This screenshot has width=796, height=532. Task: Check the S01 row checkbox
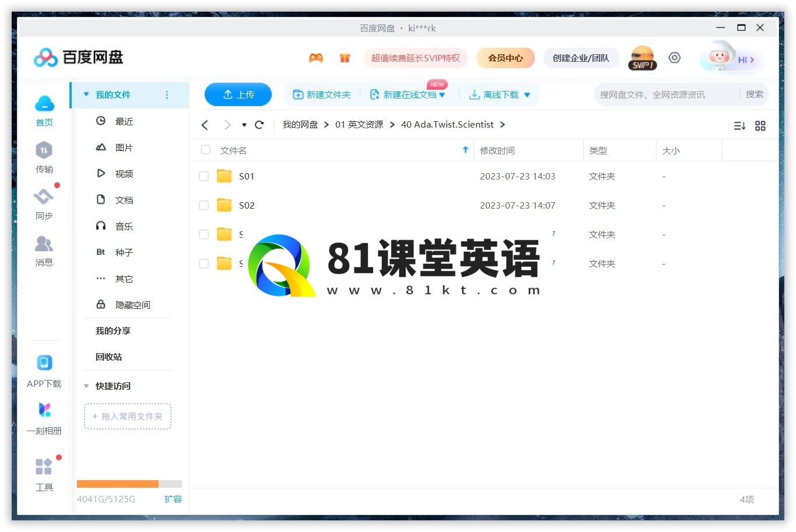coord(204,176)
